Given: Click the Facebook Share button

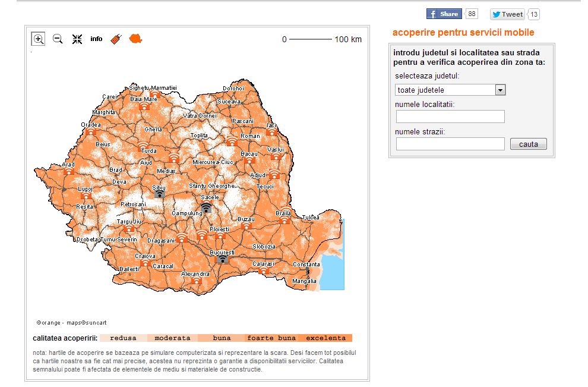Looking at the screenshot, I should point(444,14).
